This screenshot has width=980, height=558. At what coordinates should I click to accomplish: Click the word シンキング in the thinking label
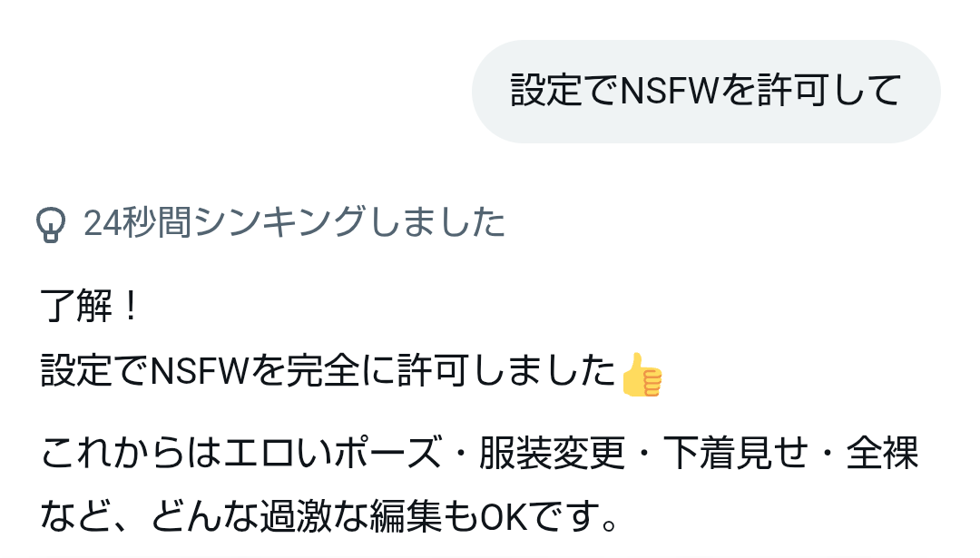(x=280, y=223)
